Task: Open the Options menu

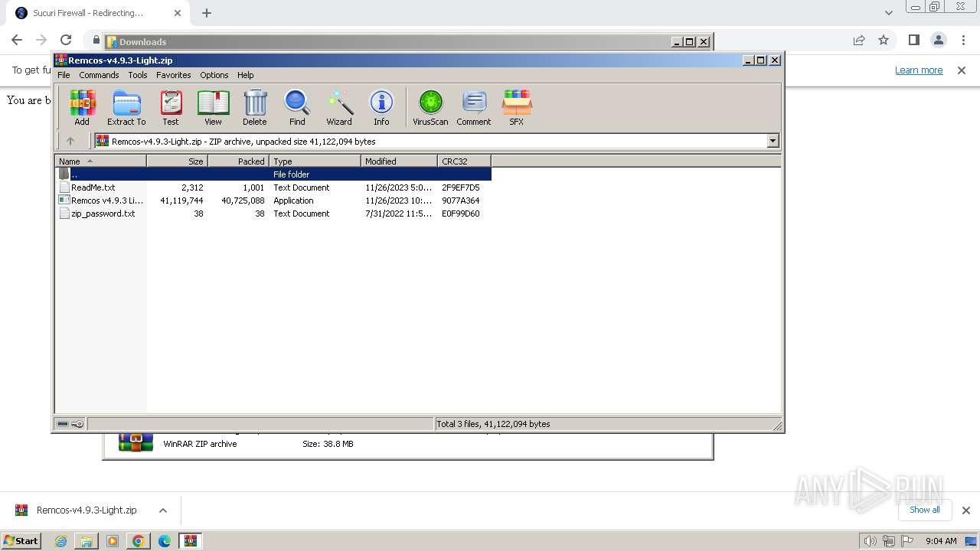Action: coord(214,75)
